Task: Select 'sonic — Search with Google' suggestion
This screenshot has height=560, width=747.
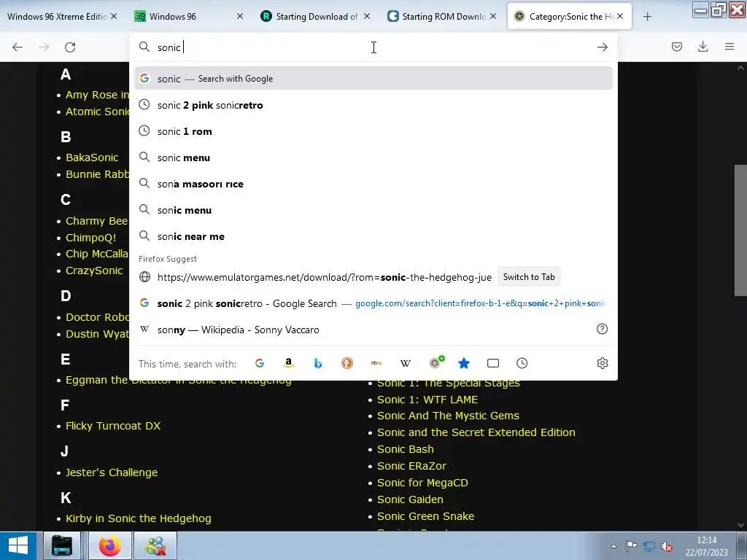Action: coord(373,79)
